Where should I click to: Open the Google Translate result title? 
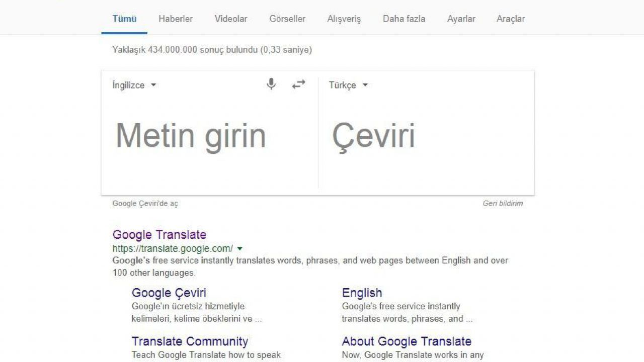point(159,235)
